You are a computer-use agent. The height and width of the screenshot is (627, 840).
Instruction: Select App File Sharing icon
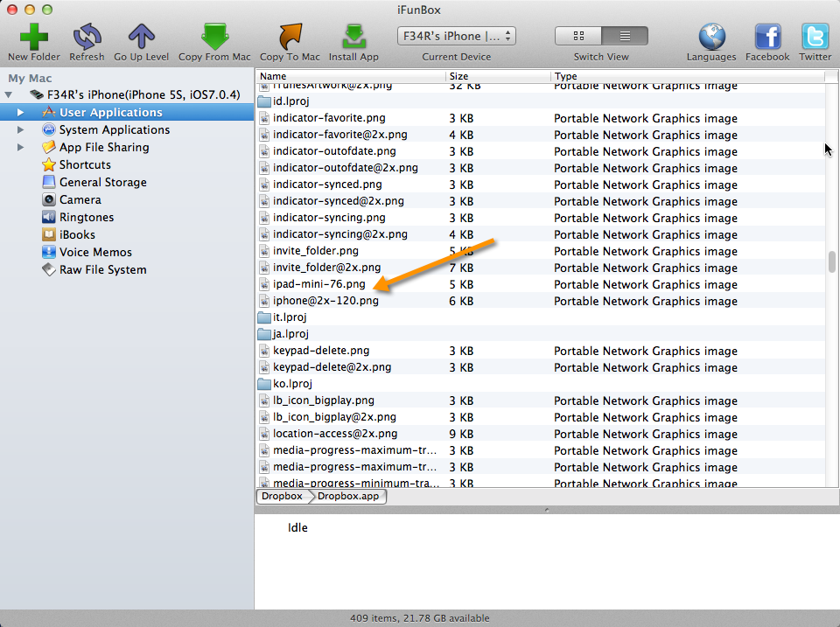pos(49,147)
